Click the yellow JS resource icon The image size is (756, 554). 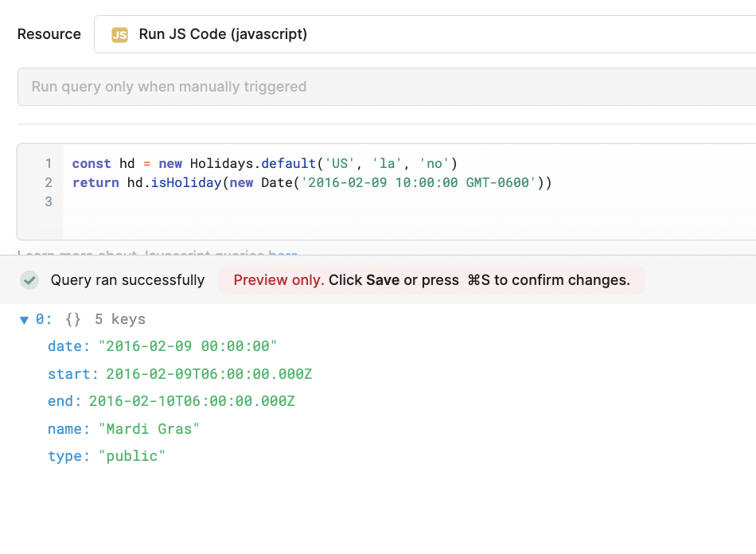(x=119, y=34)
